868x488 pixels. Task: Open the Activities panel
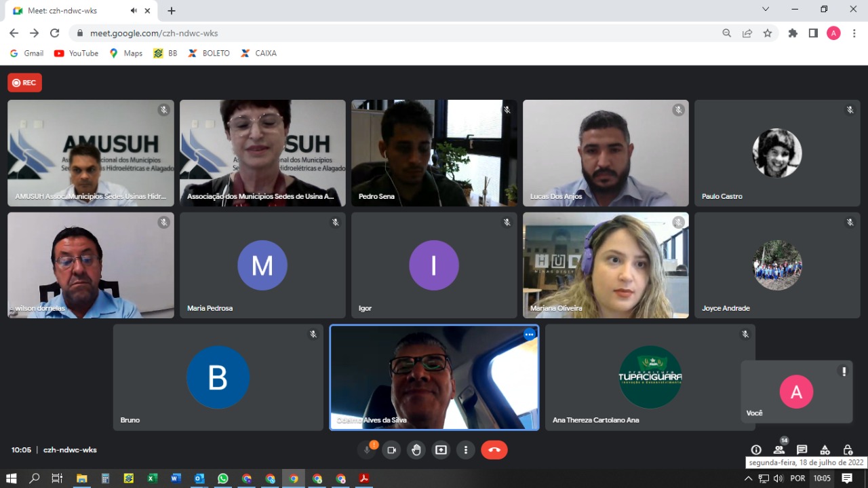coord(825,450)
